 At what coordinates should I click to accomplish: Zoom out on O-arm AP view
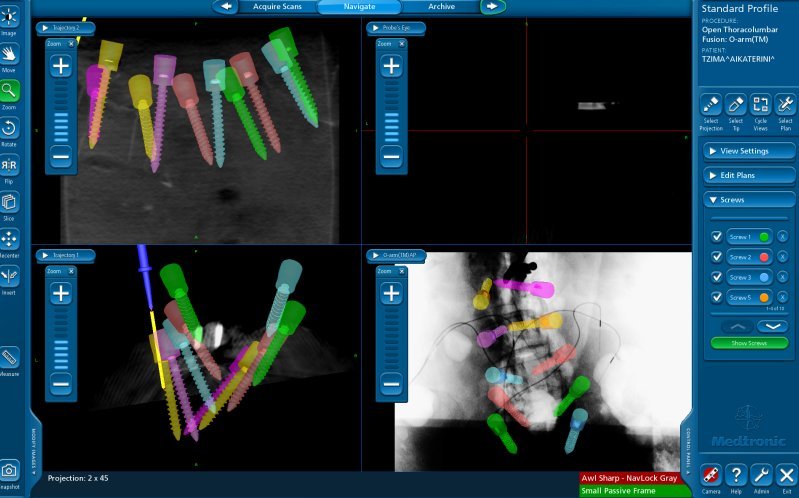(x=391, y=384)
